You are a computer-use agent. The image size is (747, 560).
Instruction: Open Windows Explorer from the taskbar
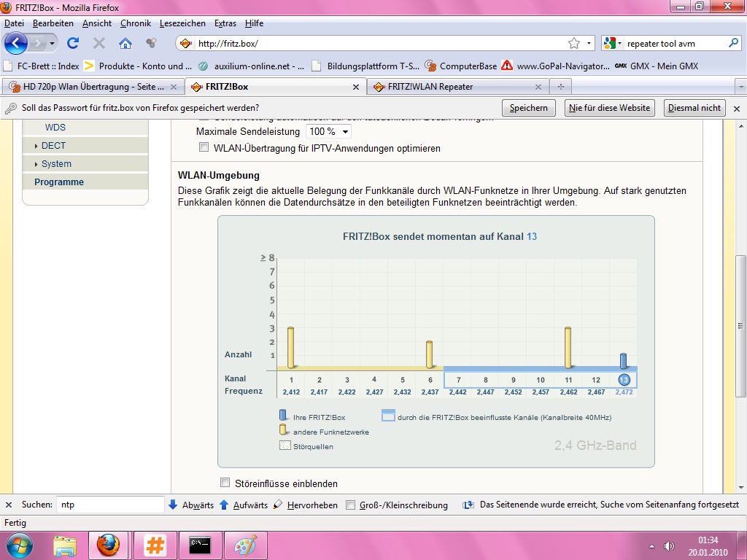tap(65, 545)
